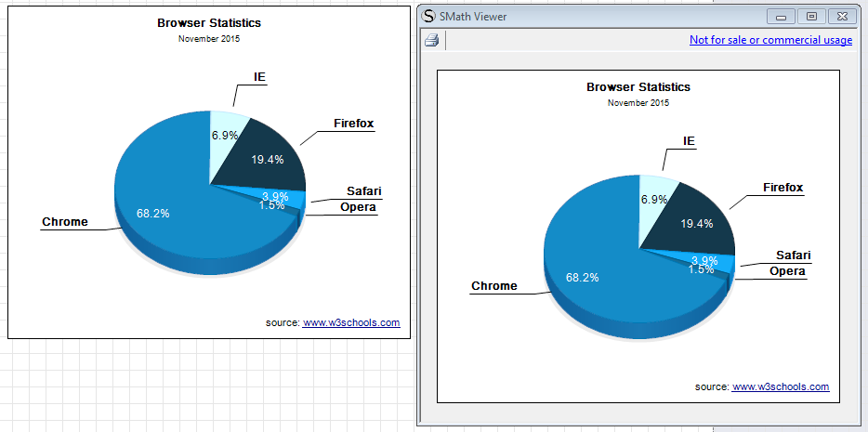Open the 'Not for sale or commercial usage' link
Viewport: 868px width, 432px height.
(x=770, y=40)
